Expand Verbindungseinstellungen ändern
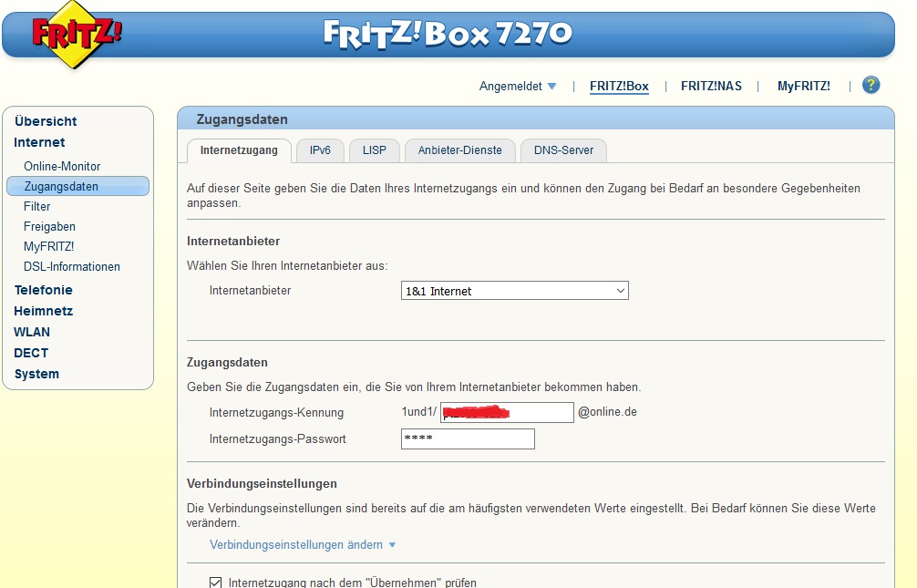The image size is (917, 588). point(303,545)
